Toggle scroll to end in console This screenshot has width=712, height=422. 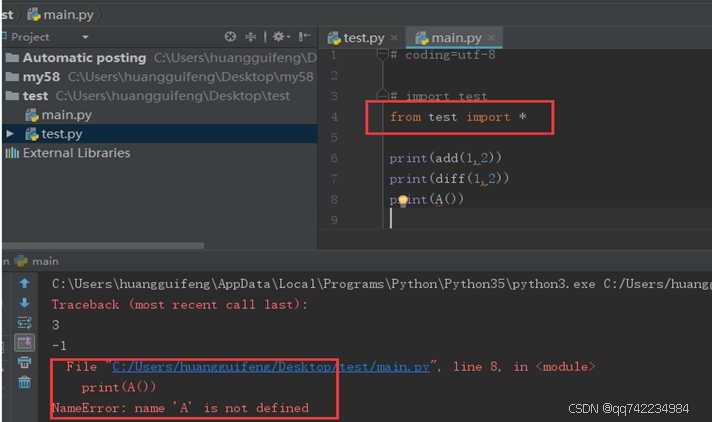25,343
